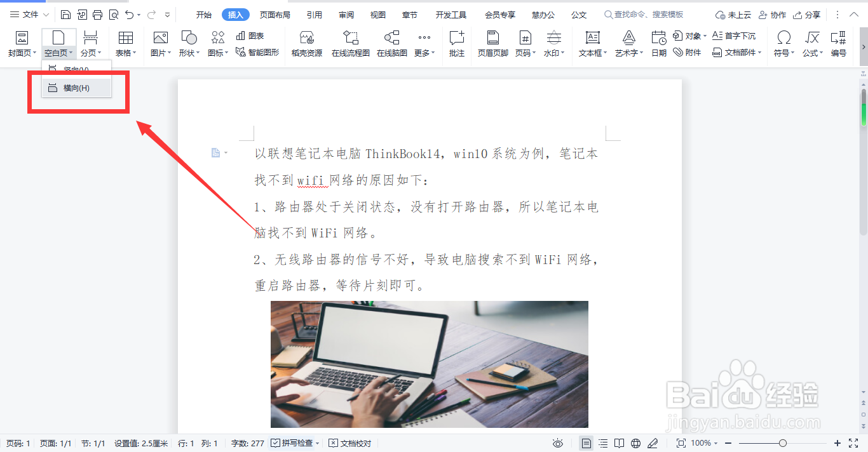The width and height of the screenshot is (868, 452).
Task: Insert a table (表格)
Action: [126, 44]
